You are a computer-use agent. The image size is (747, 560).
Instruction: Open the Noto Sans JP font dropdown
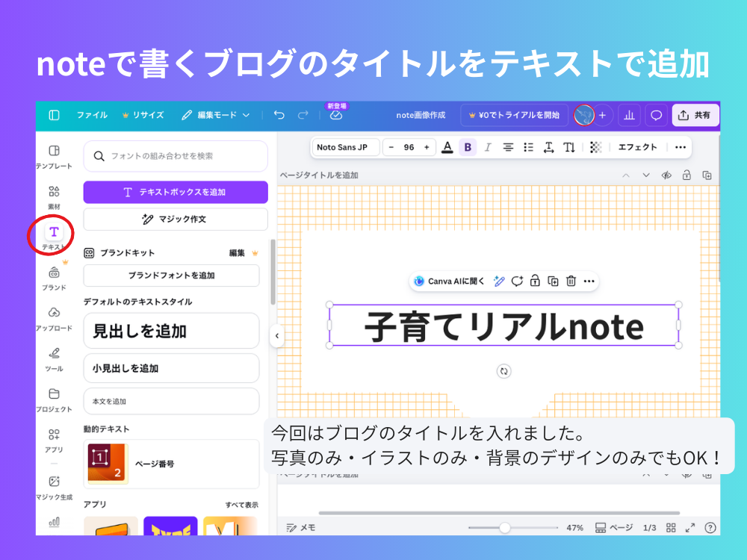click(345, 147)
